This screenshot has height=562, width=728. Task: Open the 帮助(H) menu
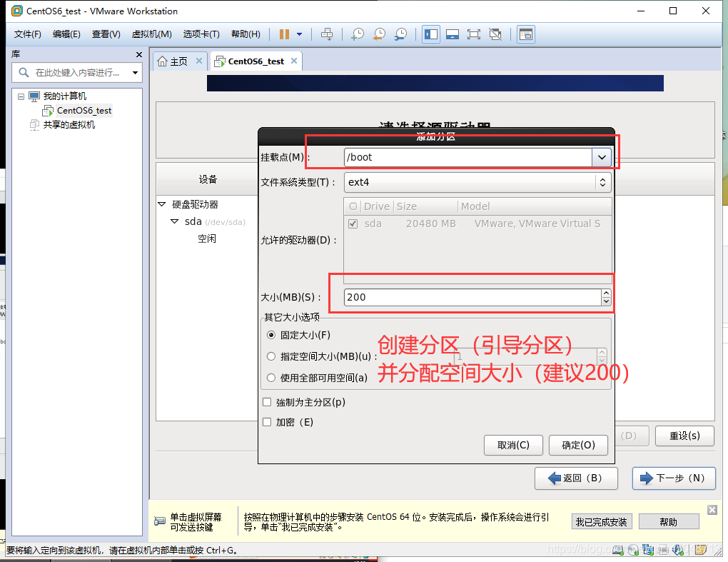246,34
